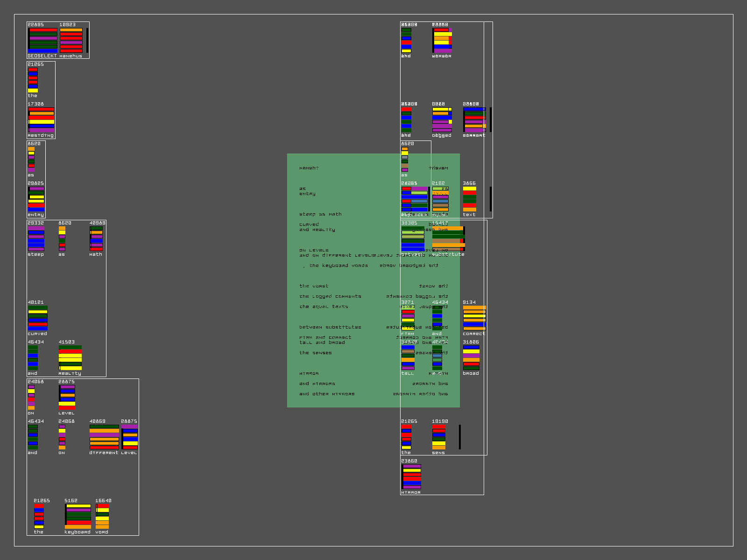Click the word block numbered 16640
The width and height of the screenshot is (747, 560).
[x=102, y=516]
